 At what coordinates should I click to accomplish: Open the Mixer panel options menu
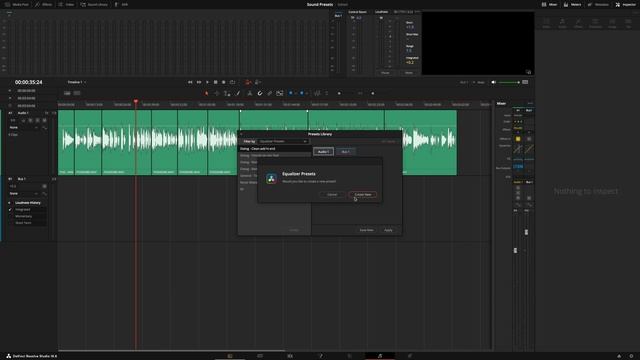point(530,103)
